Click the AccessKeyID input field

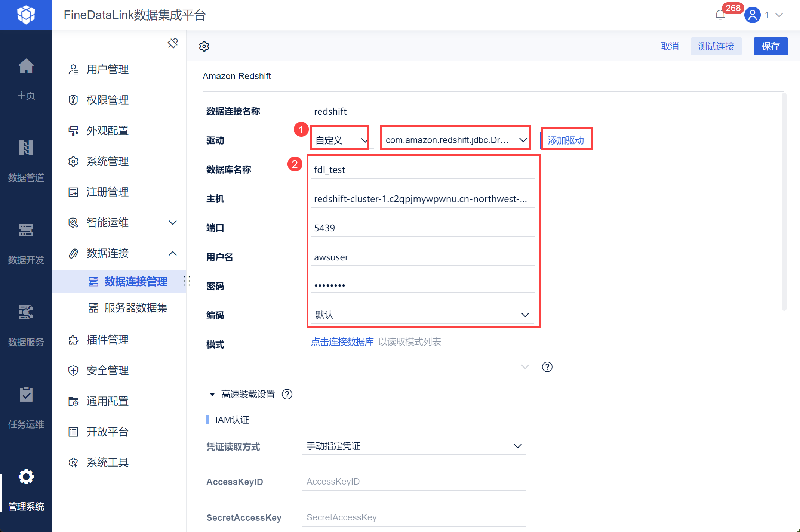413,482
